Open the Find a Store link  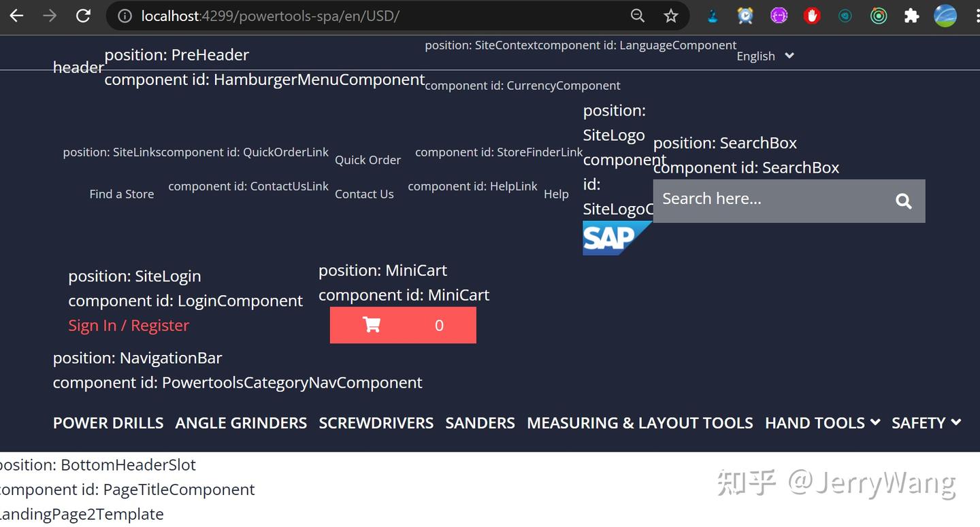(122, 194)
